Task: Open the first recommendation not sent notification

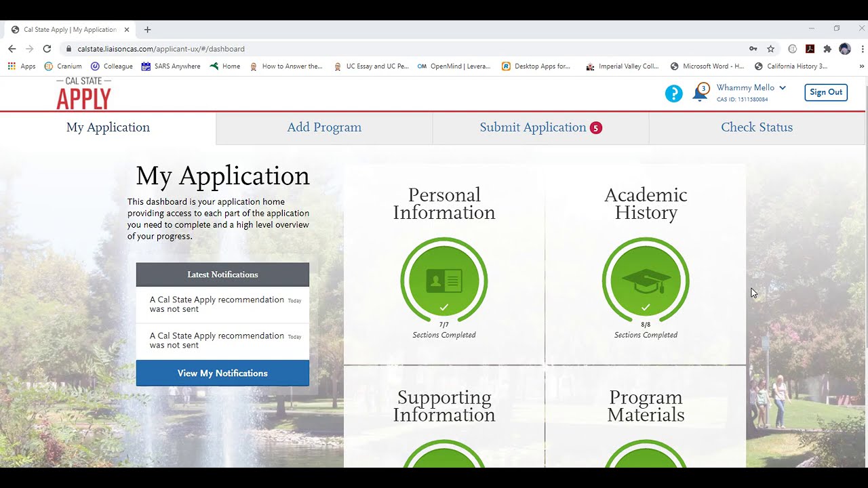Action: click(x=222, y=305)
